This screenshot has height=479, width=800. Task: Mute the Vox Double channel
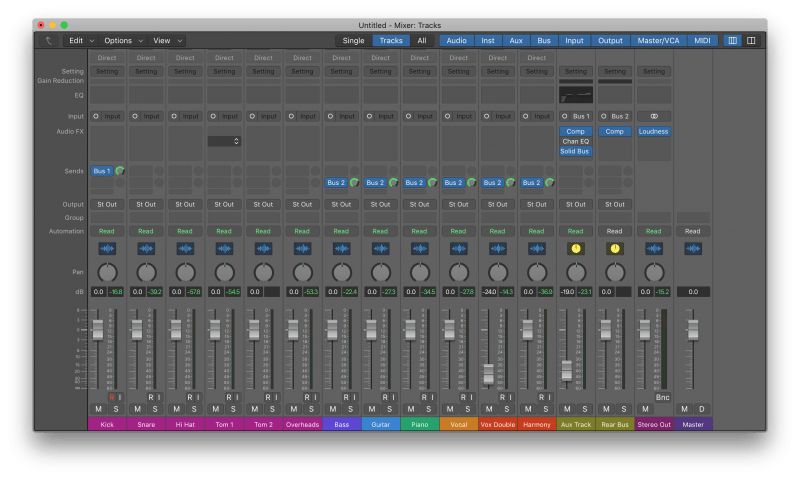coord(489,409)
